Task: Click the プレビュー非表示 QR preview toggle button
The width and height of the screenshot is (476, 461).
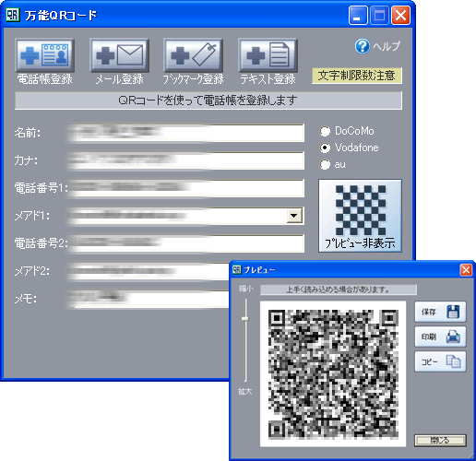Action: [360, 216]
